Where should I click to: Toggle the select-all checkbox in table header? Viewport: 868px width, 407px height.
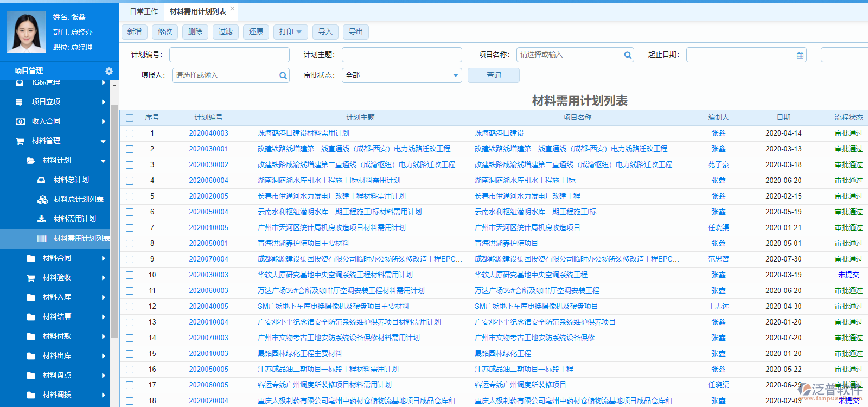coord(130,118)
